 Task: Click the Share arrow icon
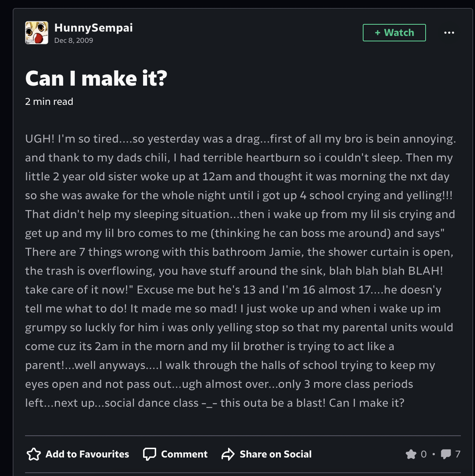(228, 454)
